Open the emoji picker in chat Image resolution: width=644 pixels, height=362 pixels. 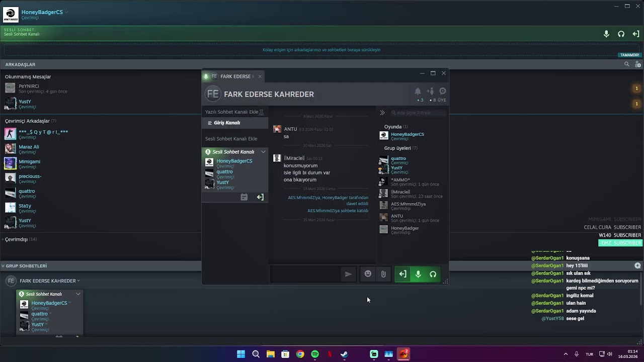[368, 274]
